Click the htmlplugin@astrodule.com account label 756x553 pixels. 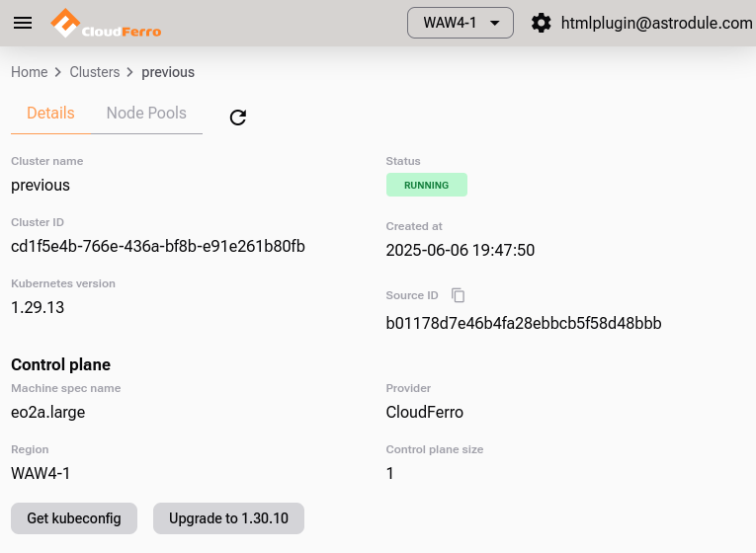coord(656,23)
